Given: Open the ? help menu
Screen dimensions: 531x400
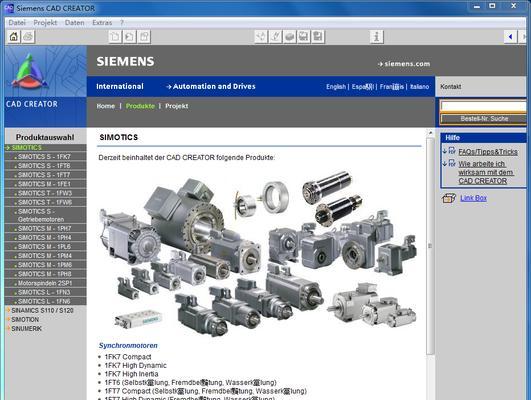Looking at the screenshot, I should click(x=122, y=23).
